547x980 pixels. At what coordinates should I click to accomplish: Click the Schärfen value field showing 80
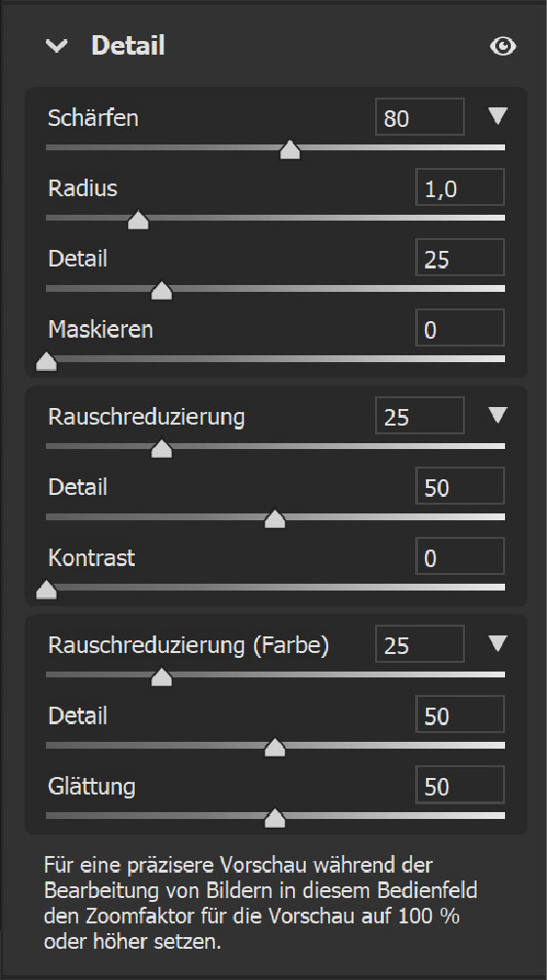(x=420, y=117)
